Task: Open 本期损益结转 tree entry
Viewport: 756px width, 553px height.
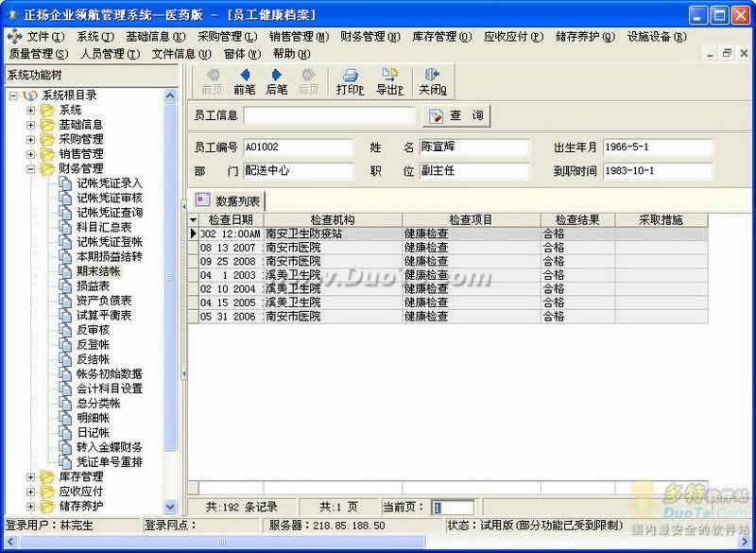Action: (x=110, y=256)
